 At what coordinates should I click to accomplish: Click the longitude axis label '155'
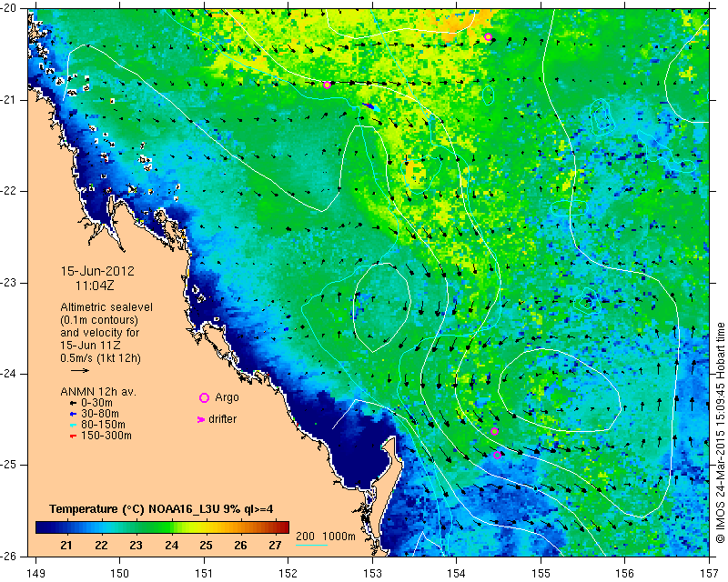(541, 574)
